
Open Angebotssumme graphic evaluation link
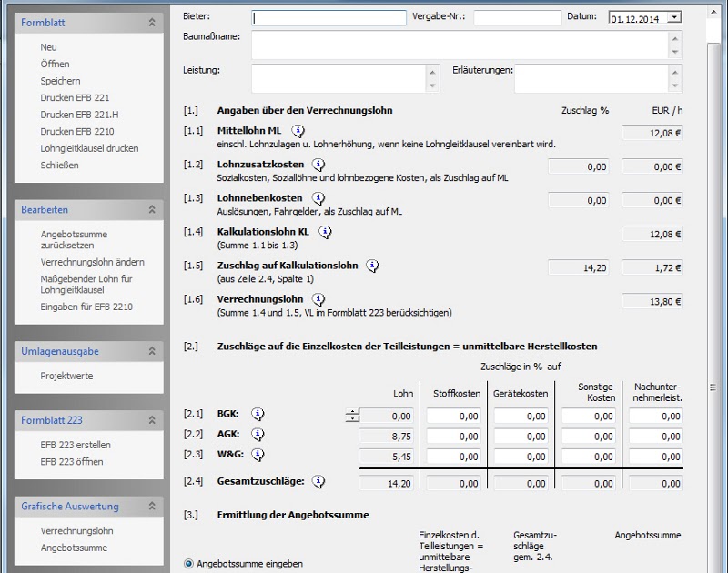tap(74, 548)
